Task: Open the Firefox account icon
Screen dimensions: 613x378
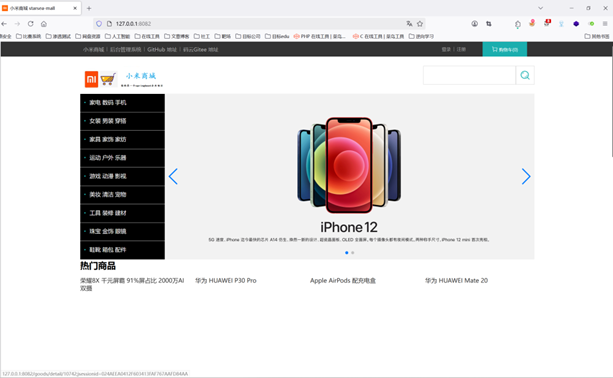Action: pos(474,24)
